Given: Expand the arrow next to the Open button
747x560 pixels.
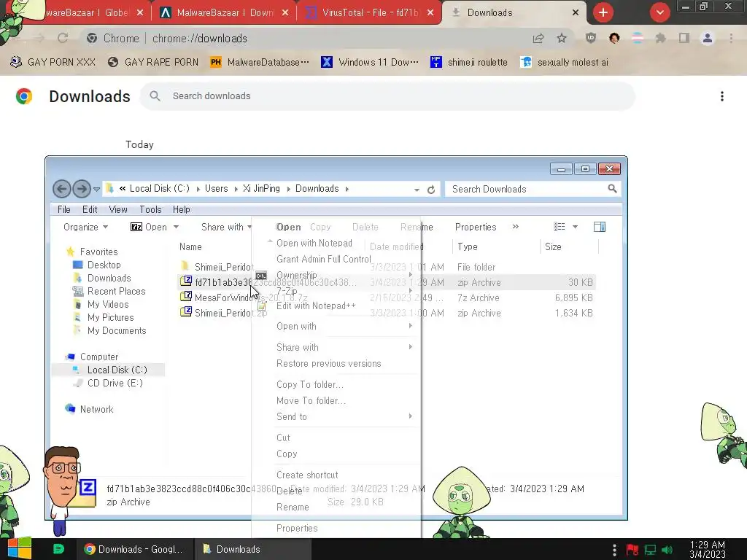Looking at the screenshot, I should (x=177, y=227).
